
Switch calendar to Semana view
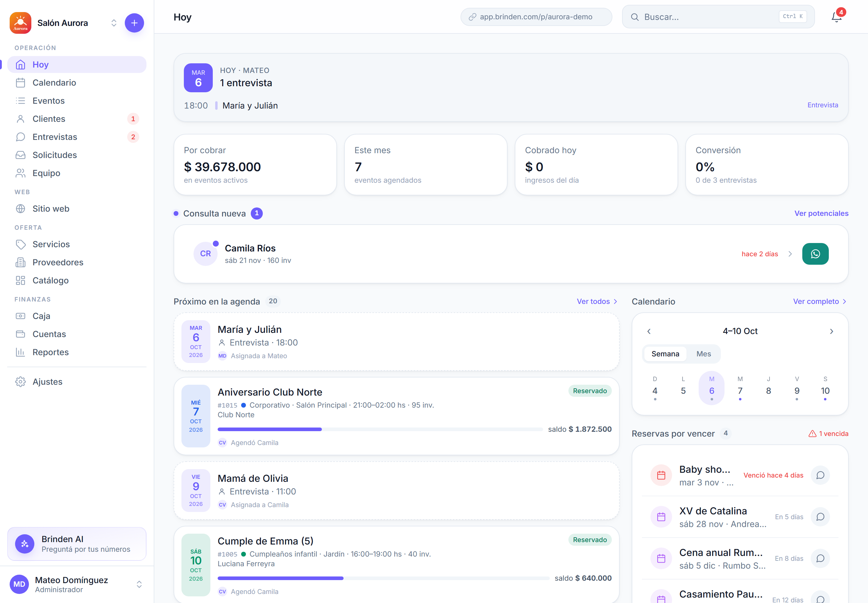665,354
